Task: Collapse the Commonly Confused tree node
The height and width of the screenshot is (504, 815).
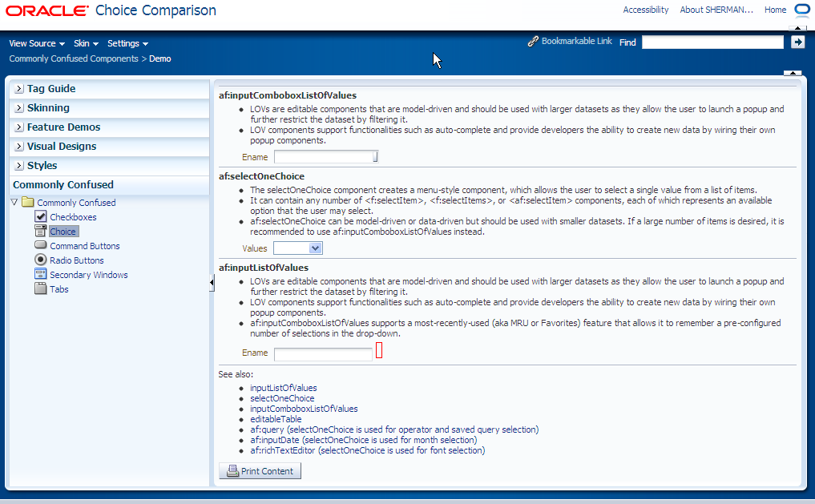Action: click(x=14, y=202)
